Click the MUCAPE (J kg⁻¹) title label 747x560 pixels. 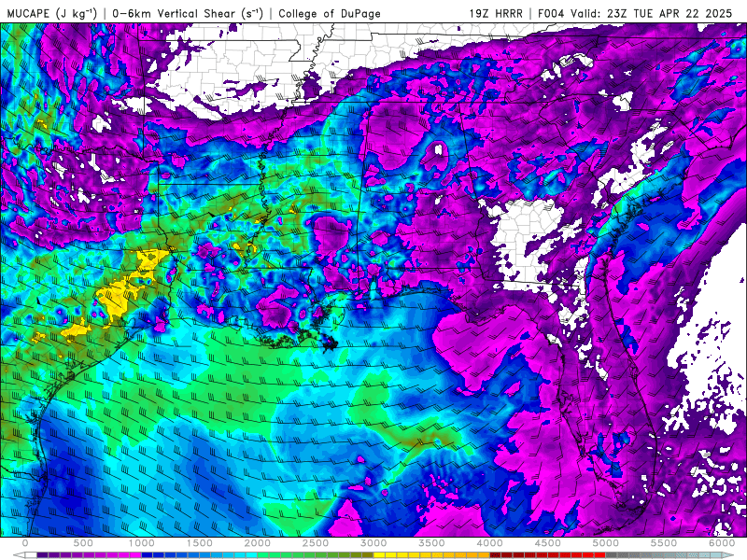click(x=52, y=13)
